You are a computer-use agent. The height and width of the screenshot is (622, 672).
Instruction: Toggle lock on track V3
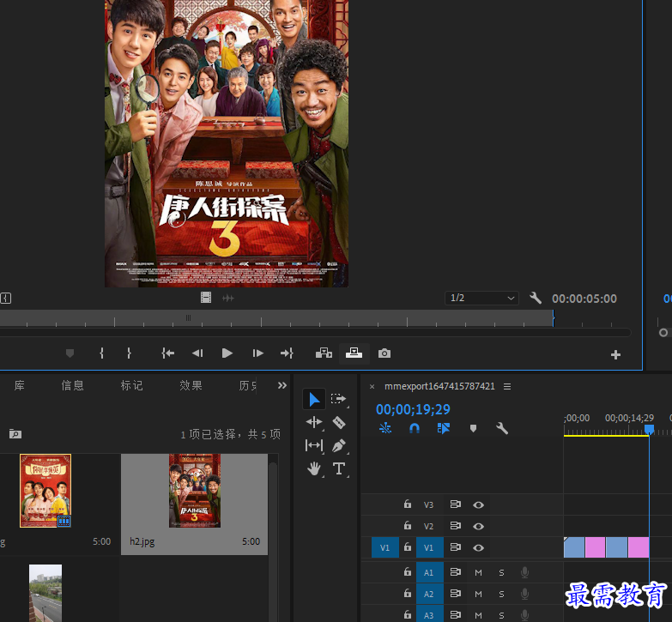(x=408, y=504)
